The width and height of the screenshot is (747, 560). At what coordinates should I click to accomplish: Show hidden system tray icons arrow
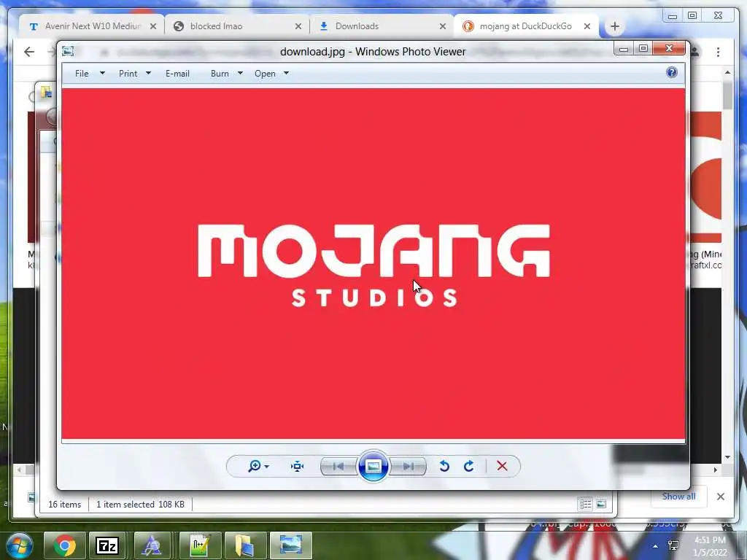click(x=656, y=546)
